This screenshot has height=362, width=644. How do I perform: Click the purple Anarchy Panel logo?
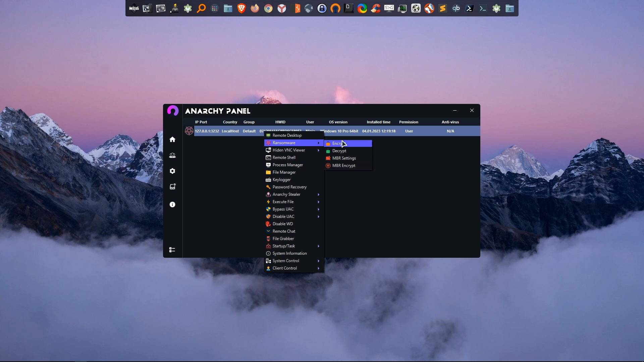[x=173, y=111]
